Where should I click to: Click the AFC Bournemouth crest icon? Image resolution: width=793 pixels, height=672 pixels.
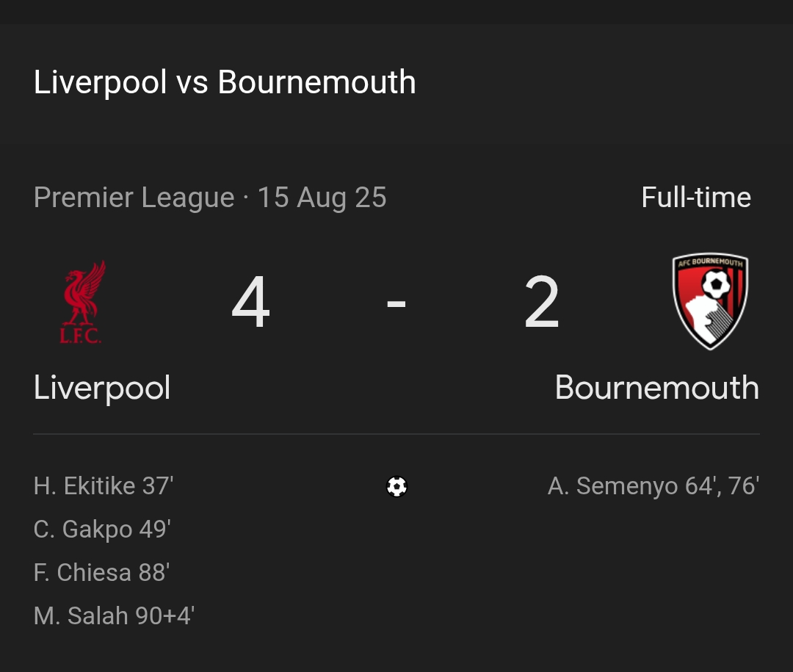(710, 301)
